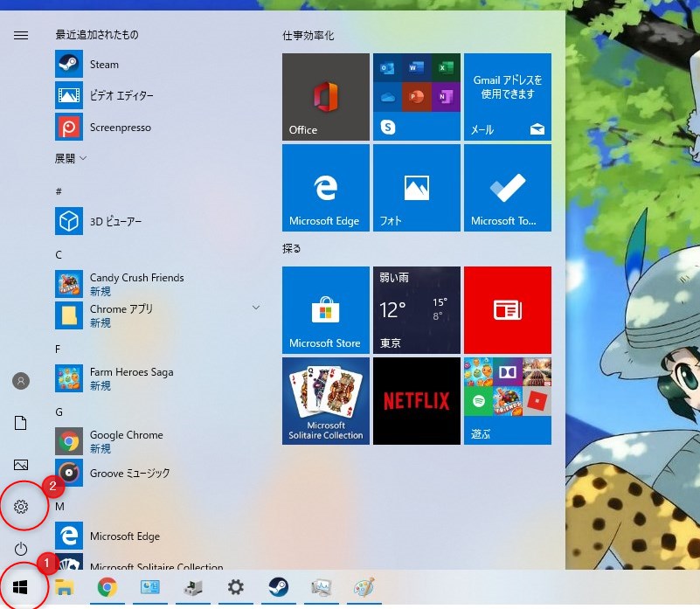Screen dimensions: 700x609
Task: Open the 遊ぶ games folder tile
Action: tap(508, 401)
